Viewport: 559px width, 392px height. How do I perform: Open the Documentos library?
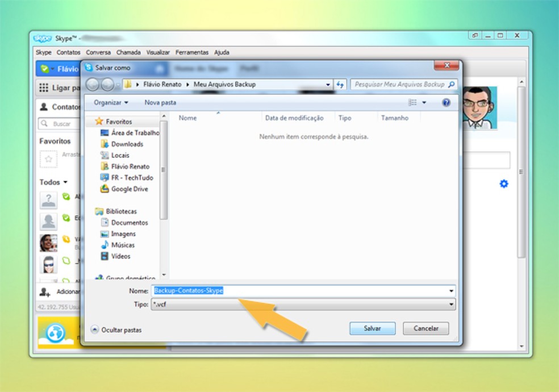[130, 223]
